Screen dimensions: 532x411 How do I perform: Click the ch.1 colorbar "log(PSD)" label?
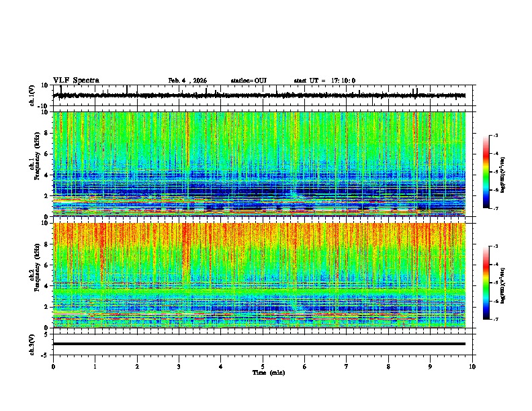pos(502,175)
